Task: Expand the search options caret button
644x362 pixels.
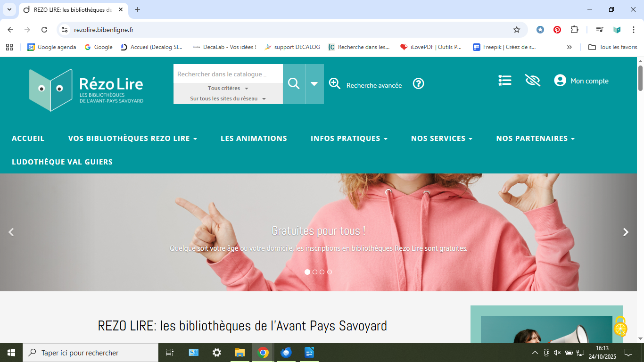Action: pyautogui.click(x=314, y=84)
